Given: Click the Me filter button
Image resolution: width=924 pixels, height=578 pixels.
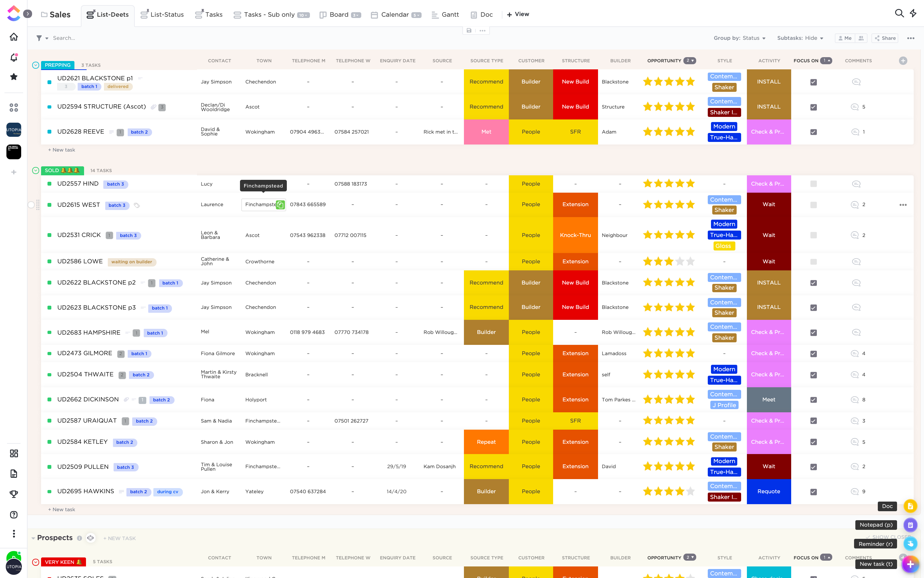Looking at the screenshot, I should click(x=844, y=38).
